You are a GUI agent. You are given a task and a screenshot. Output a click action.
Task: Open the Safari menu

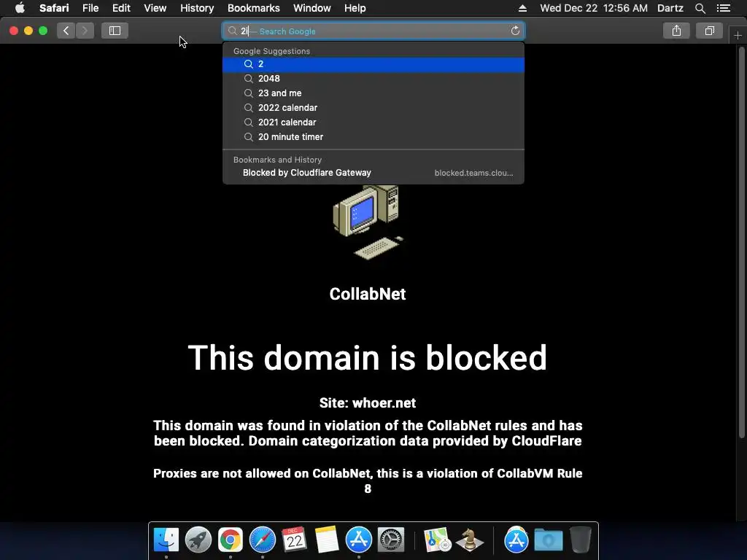[54, 8]
